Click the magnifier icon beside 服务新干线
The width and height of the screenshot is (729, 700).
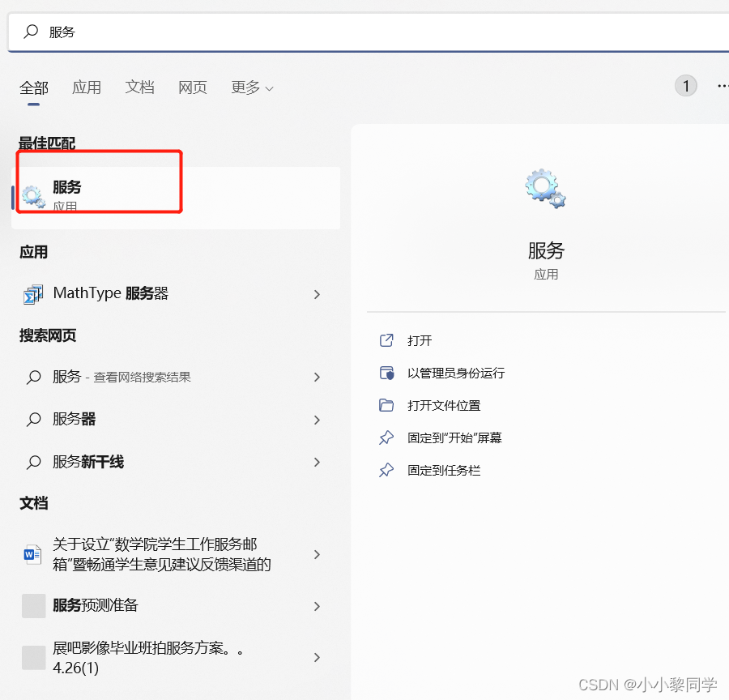pos(33,463)
